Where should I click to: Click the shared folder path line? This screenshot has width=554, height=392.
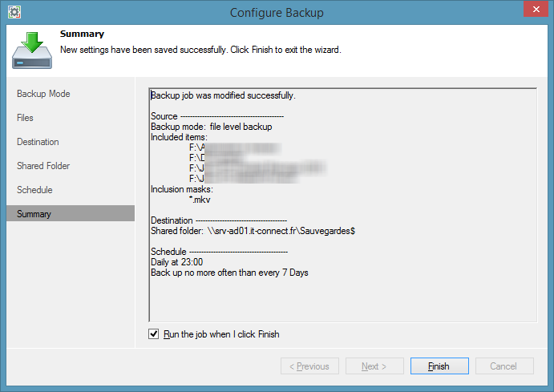pos(253,231)
